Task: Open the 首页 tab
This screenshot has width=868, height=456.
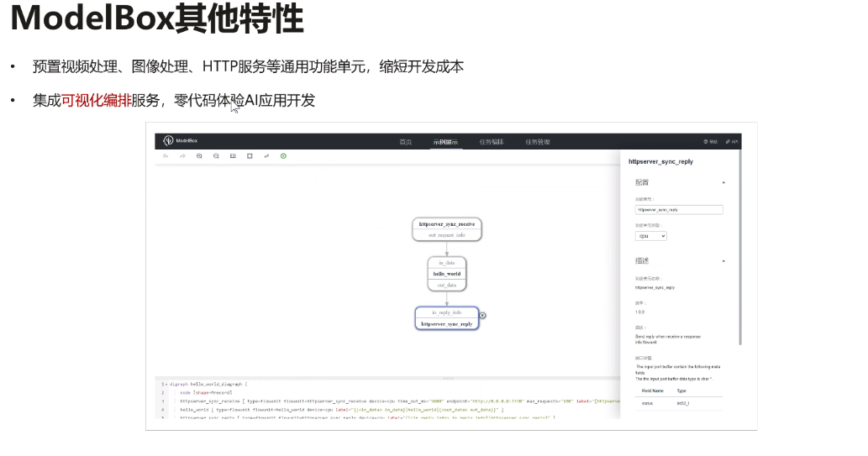Action: tap(406, 142)
